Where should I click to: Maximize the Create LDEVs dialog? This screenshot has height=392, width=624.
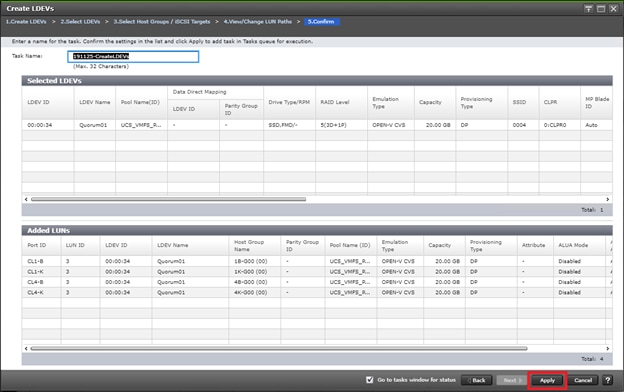[601, 9]
